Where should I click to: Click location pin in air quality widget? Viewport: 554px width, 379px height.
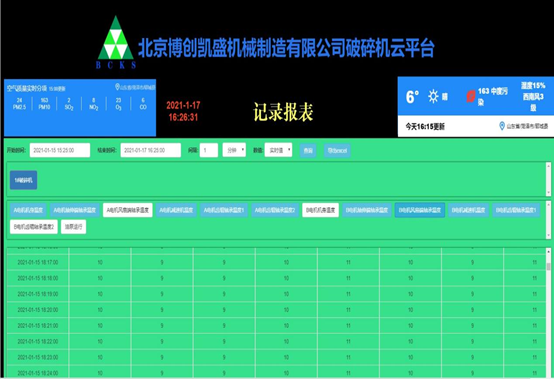point(117,87)
